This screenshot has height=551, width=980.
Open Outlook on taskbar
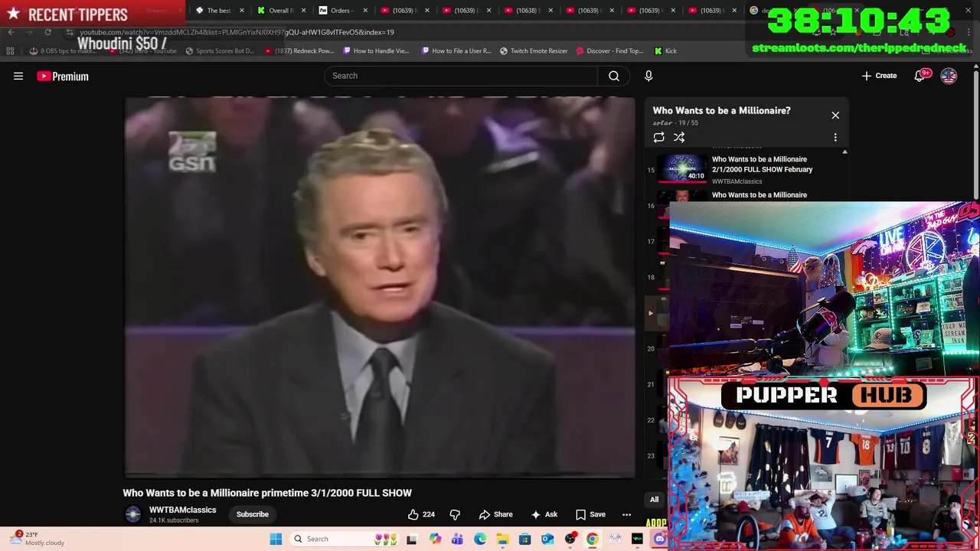point(547,540)
